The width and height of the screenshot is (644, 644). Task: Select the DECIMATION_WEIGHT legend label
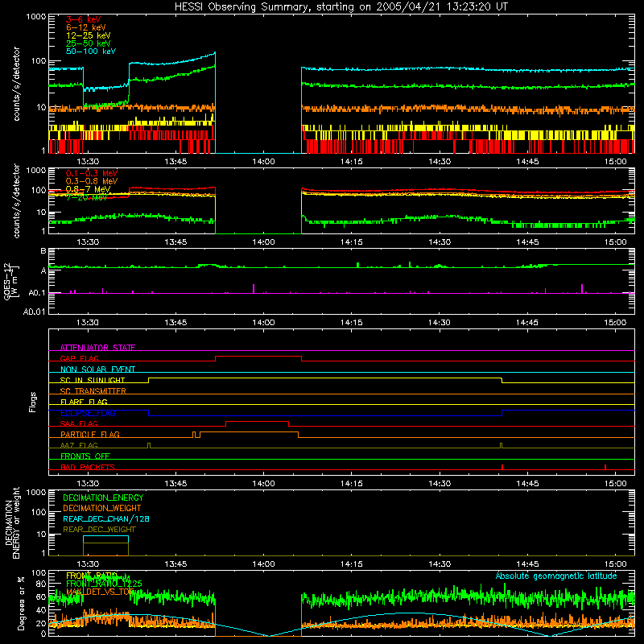(102, 509)
